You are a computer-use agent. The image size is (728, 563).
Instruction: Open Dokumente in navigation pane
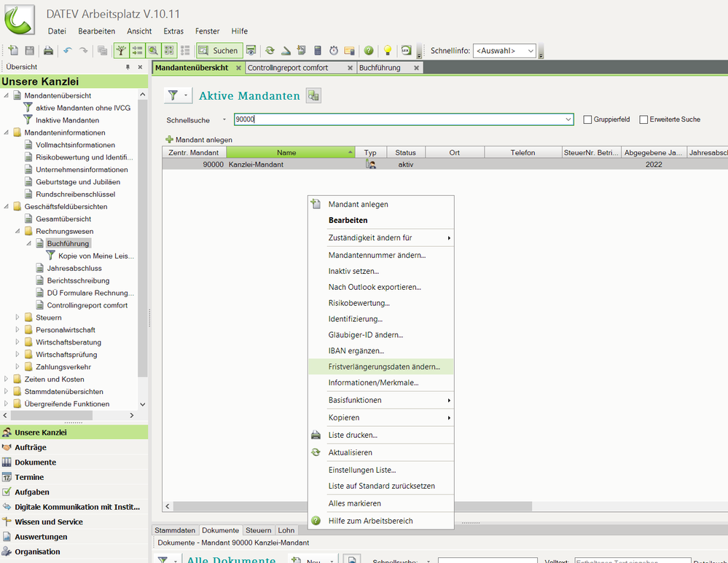[74, 462]
